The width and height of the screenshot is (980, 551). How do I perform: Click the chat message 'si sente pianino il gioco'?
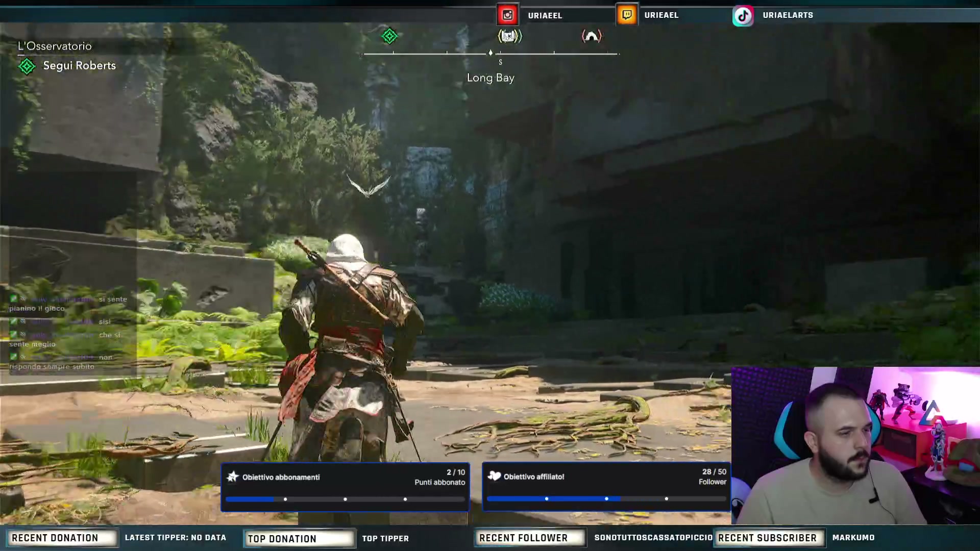point(68,304)
